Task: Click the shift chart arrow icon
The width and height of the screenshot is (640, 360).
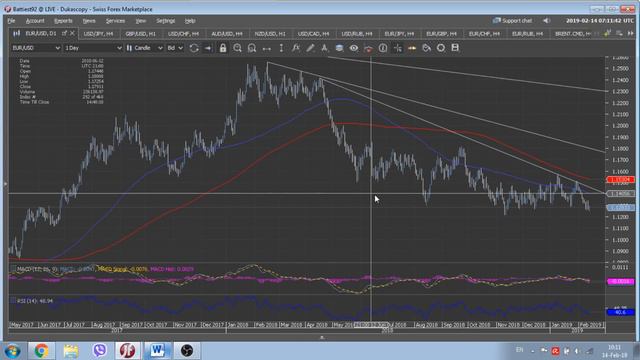Action: (x=208, y=48)
